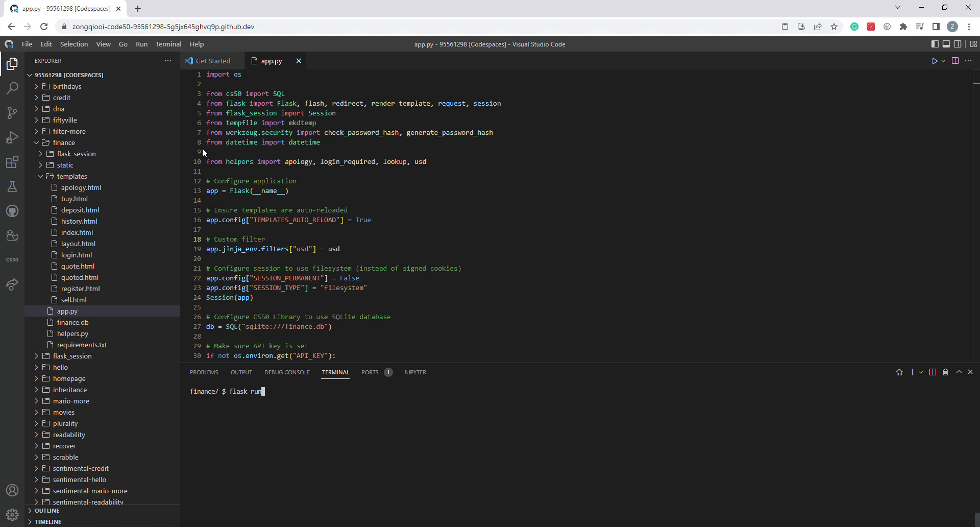Image resolution: width=980 pixels, height=527 pixels.
Task: Open the Extensions view
Action: [x=12, y=162]
